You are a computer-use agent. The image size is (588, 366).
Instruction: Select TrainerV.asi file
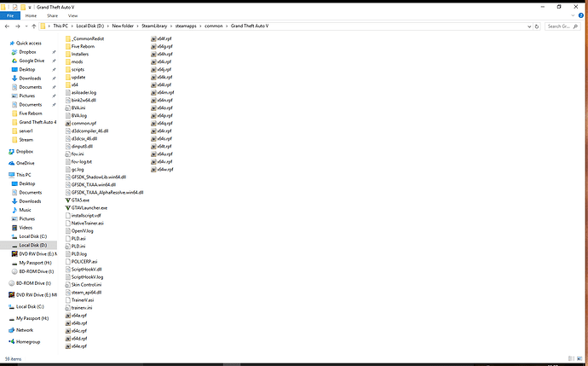pyautogui.click(x=79, y=300)
